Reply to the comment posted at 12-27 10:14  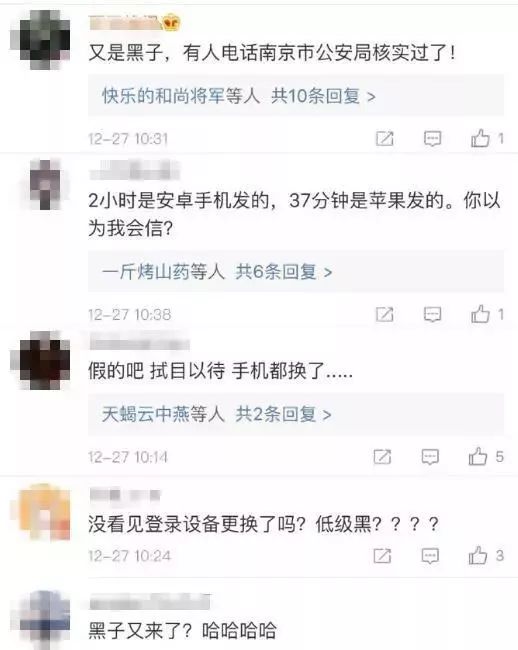point(430,457)
